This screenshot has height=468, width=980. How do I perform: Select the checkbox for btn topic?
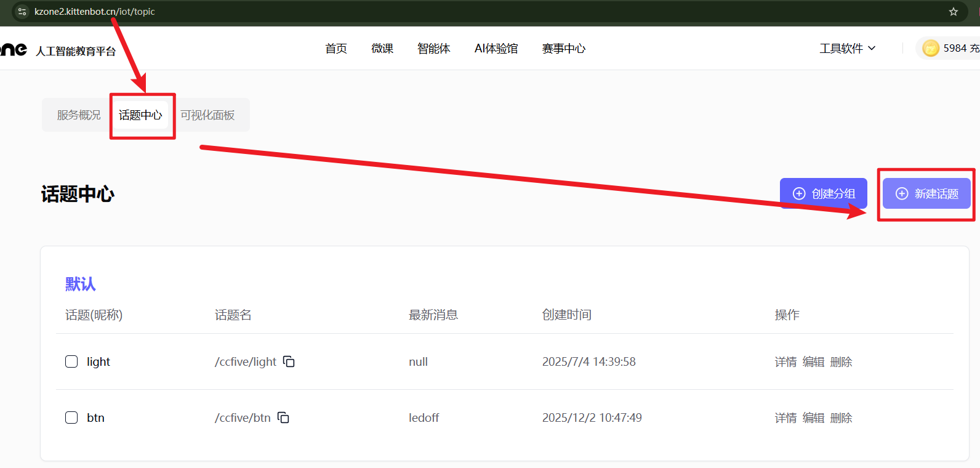pos(71,418)
